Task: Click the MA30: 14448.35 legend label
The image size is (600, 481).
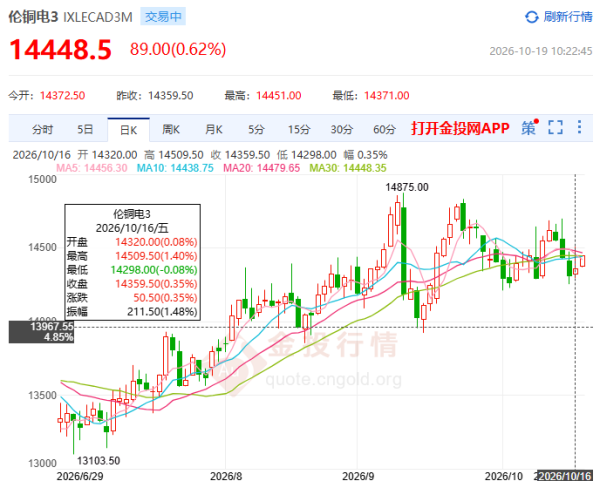Action: click(348, 168)
